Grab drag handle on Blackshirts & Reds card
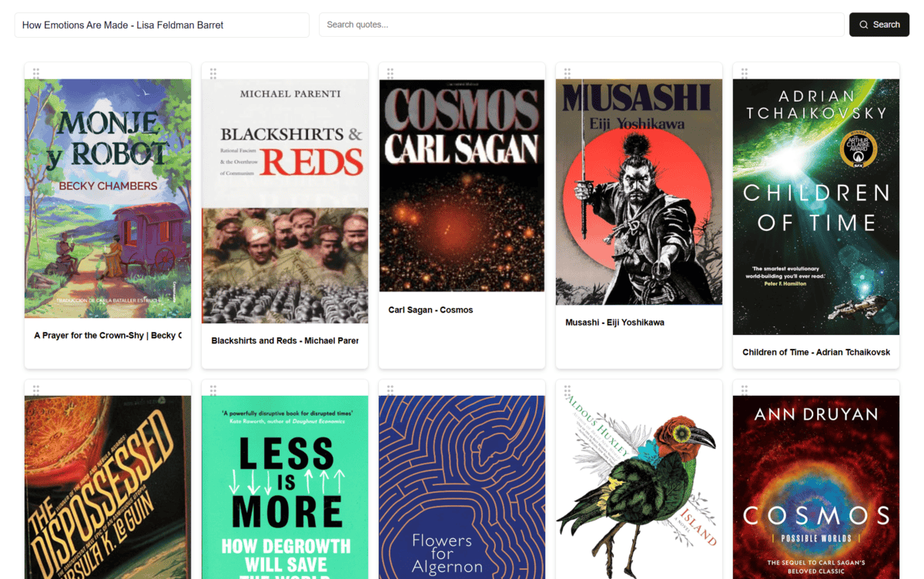Viewport: 924px width, 579px height. pos(213,73)
